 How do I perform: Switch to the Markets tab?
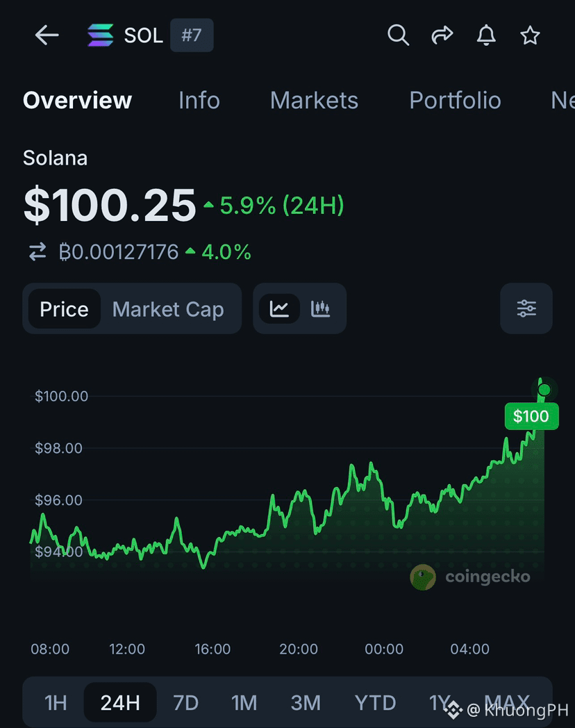point(314,100)
